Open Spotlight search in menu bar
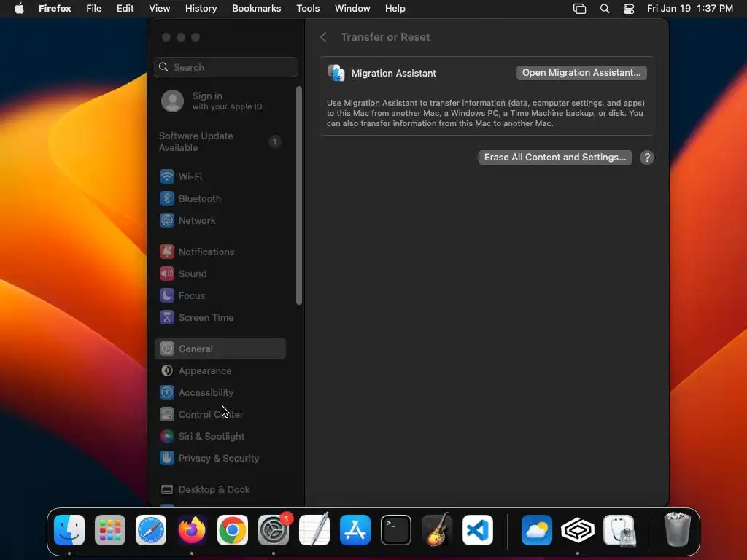Image resolution: width=747 pixels, height=560 pixels. (x=605, y=9)
